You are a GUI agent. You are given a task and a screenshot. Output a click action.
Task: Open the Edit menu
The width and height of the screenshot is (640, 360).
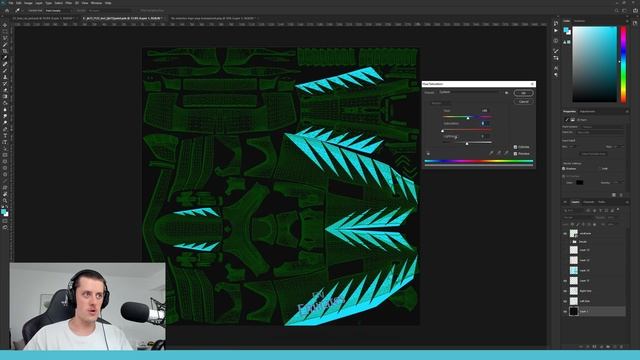pyautogui.click(x=19, y=3)
